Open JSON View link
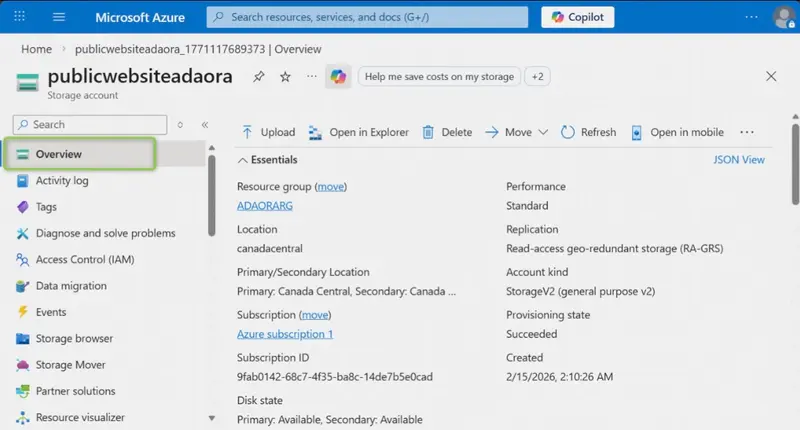This screenshot has width=800, height=430. (739, 160)
